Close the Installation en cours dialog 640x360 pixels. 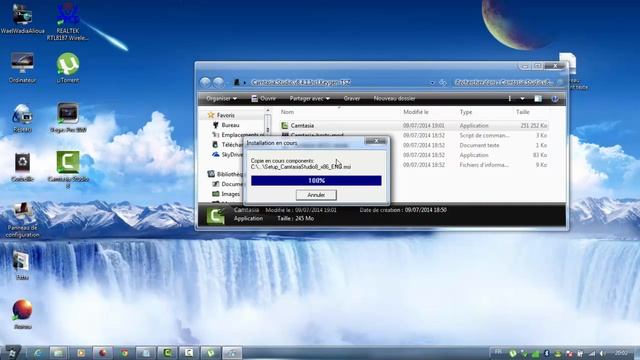[376, 141]
